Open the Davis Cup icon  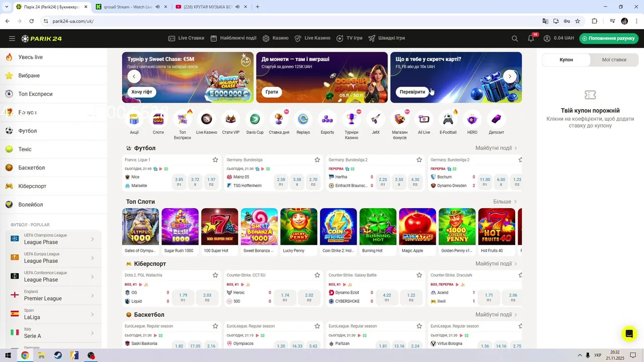[255, 119]
